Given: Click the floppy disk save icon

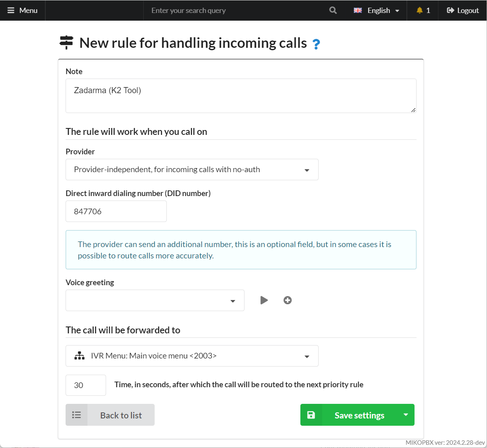Looking at the screenshot, I should [311, 415].
